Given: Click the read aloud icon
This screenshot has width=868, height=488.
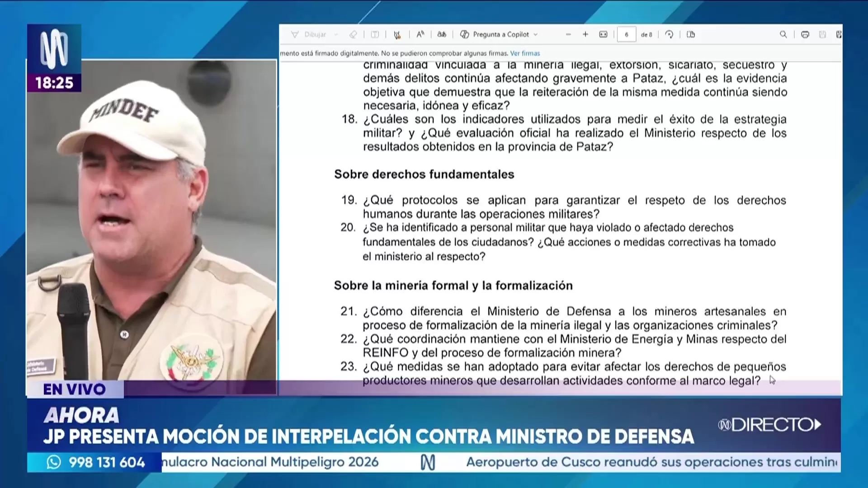Looking at the screenshot, I should click(420, 34).
